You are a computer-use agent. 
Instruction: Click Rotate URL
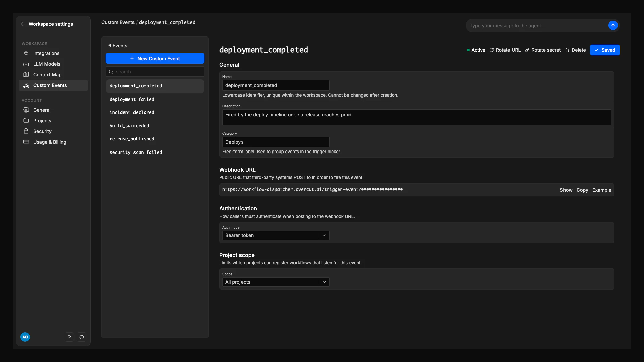click(505, 50)
